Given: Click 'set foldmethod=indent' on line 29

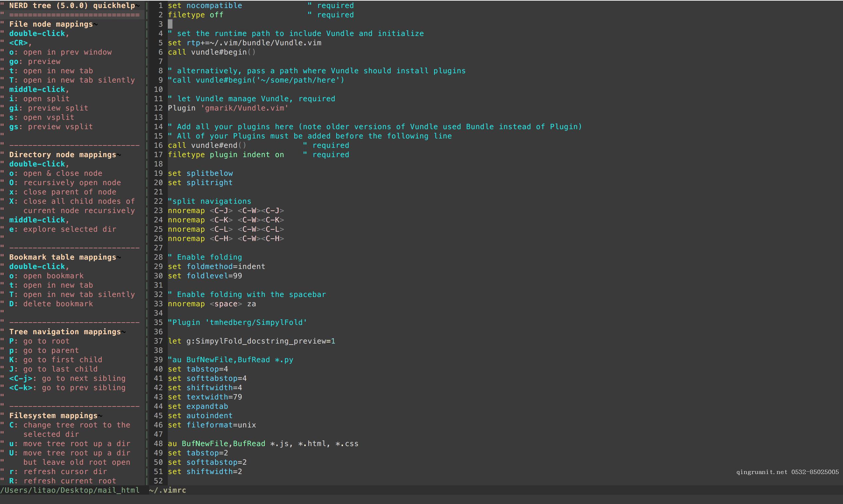Looking at the screenshot, I should [216, 266].
